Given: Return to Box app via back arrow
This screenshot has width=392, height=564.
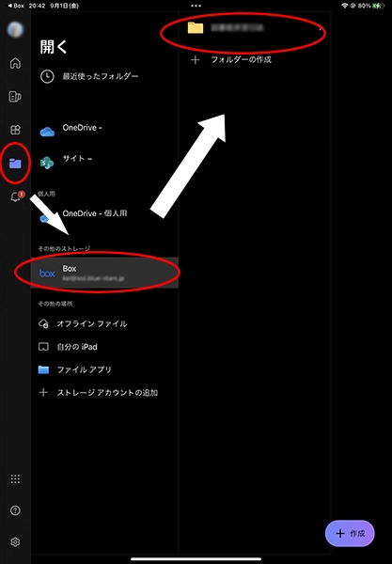Looking at the screenshot, I should [16, 6].
